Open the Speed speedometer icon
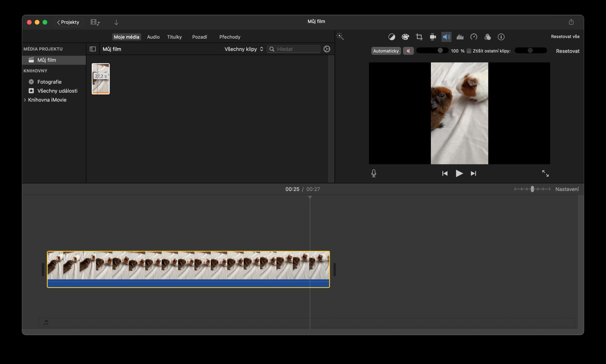Viewport: 606px width, 364px height. 474,37
